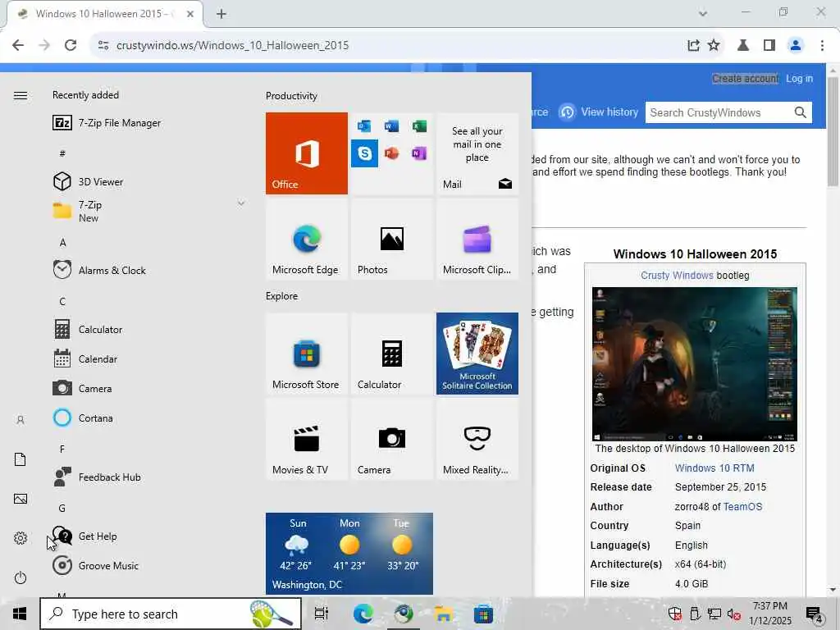840x630 pixels.
Task: Launch 3D Viewer from app list
Action: click(148, 181)
